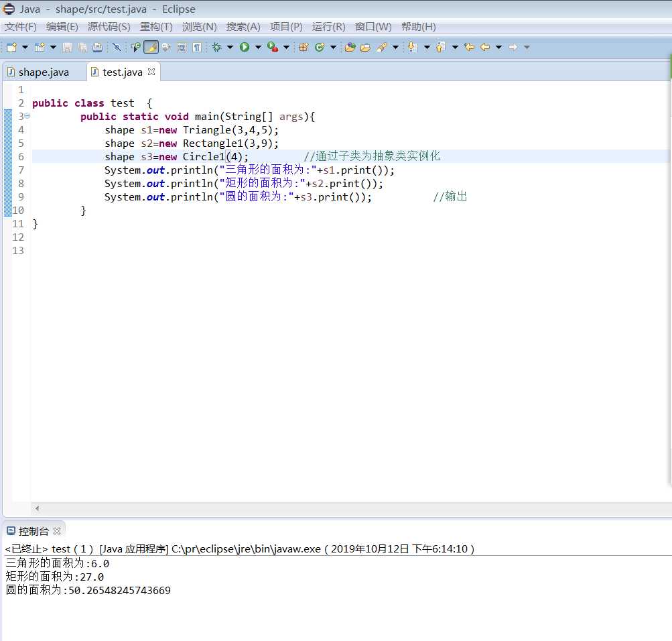The image size is (672, 641).
Task: Open the Next Annotation dropdown arrow
Action: (x=427, y=47)
